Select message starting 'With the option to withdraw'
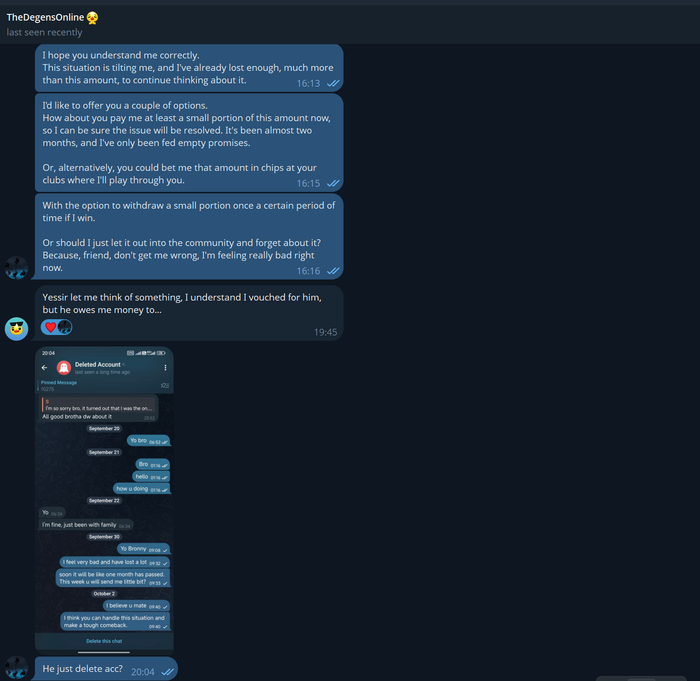Image resolution: width=700 pixels, height=681 pixels. point(189,236)
